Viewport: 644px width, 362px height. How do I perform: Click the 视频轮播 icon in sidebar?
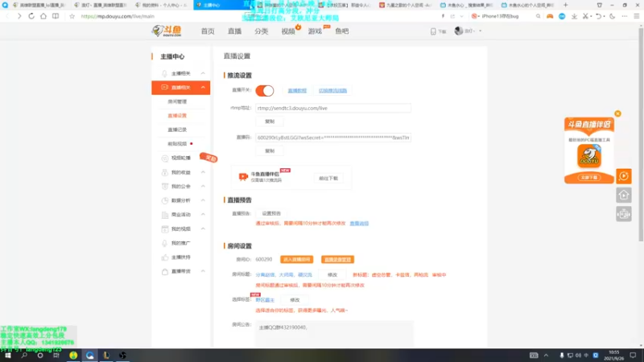coord(165,158)
